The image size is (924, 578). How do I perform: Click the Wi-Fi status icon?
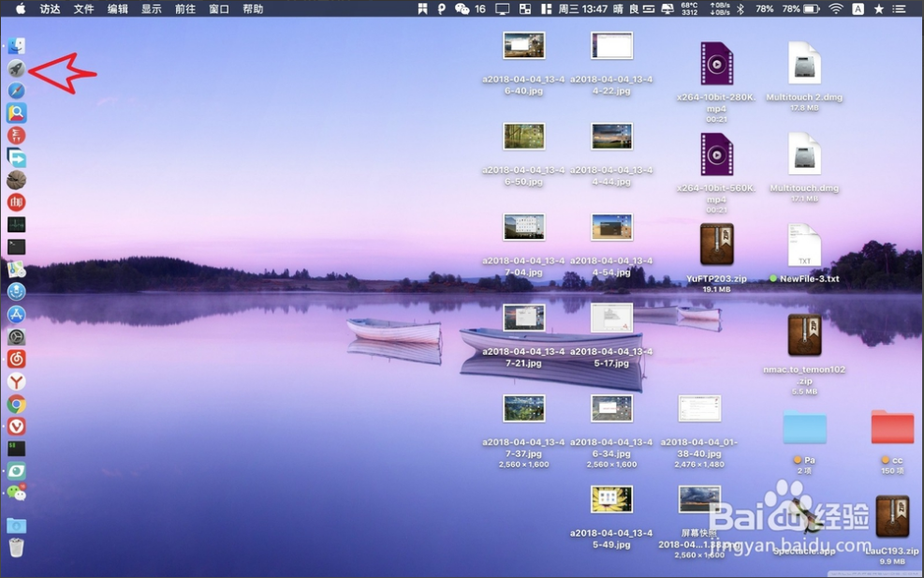coord(835,8)
